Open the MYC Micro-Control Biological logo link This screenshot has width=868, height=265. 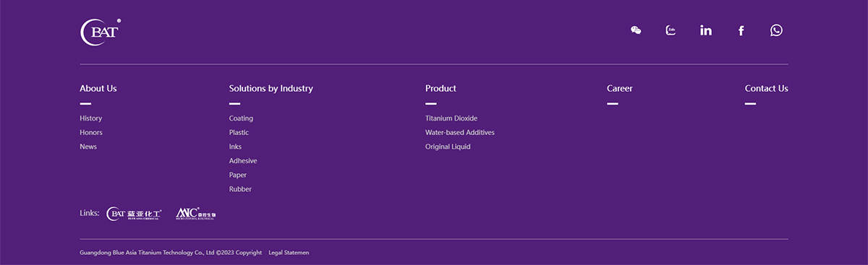[x=196, y=214]
